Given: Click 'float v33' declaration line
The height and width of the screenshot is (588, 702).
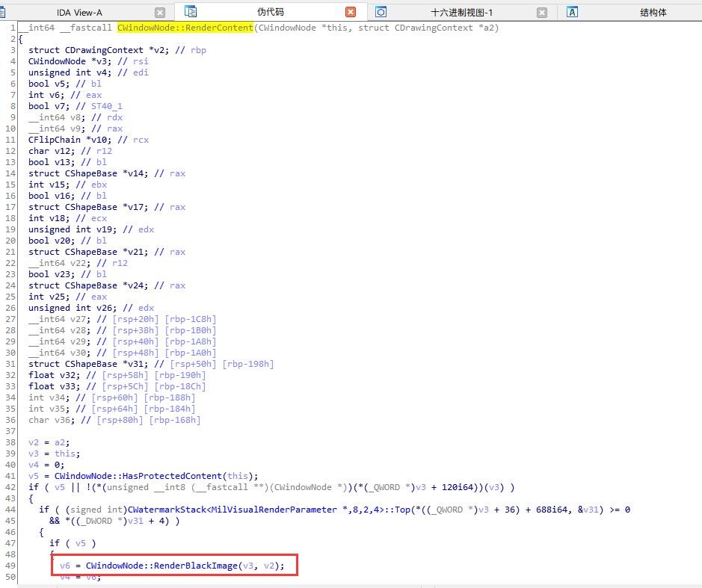Looking at the screenshot, I should click(117, 386).
